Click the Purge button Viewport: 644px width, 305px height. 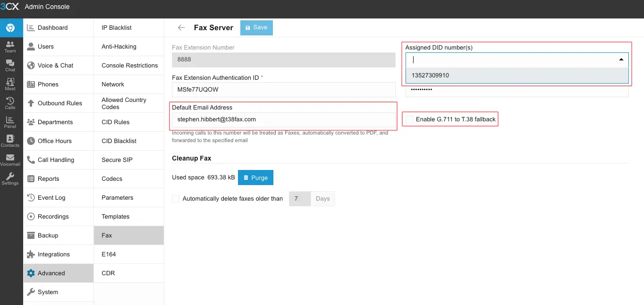click(255, 178)
